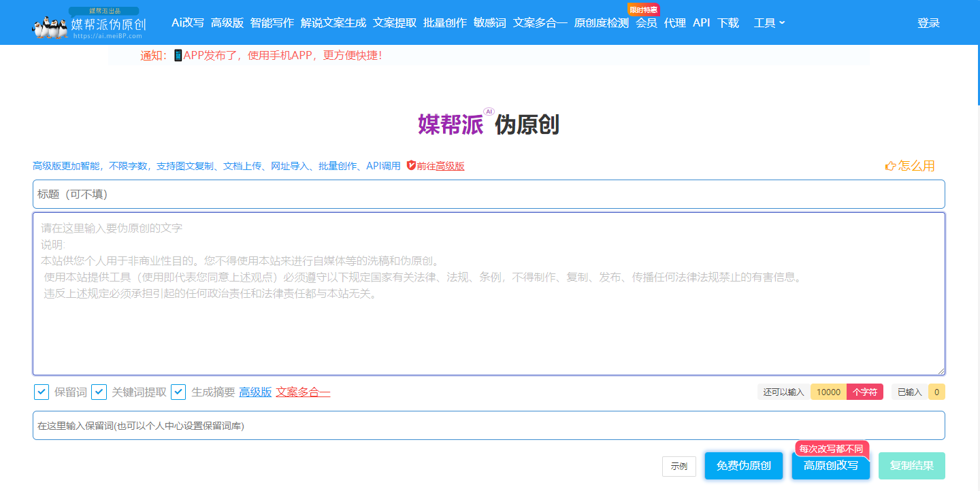The width and height of the screenshot is (980, 491).
Task: Focus the main article text area
Action: pos(489,294)
